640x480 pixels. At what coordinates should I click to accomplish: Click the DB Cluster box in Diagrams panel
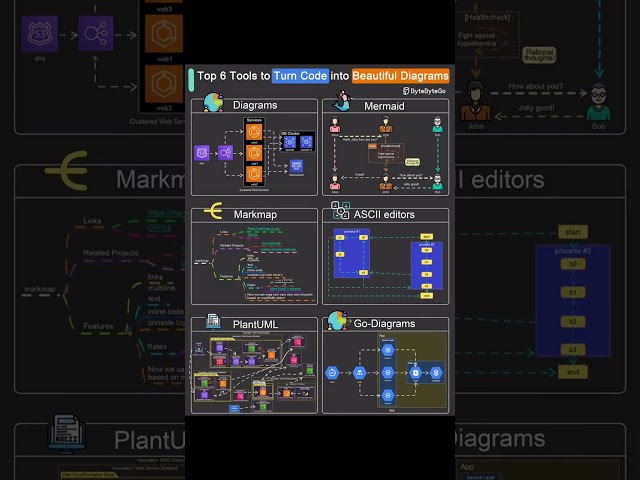pos(298,141)
